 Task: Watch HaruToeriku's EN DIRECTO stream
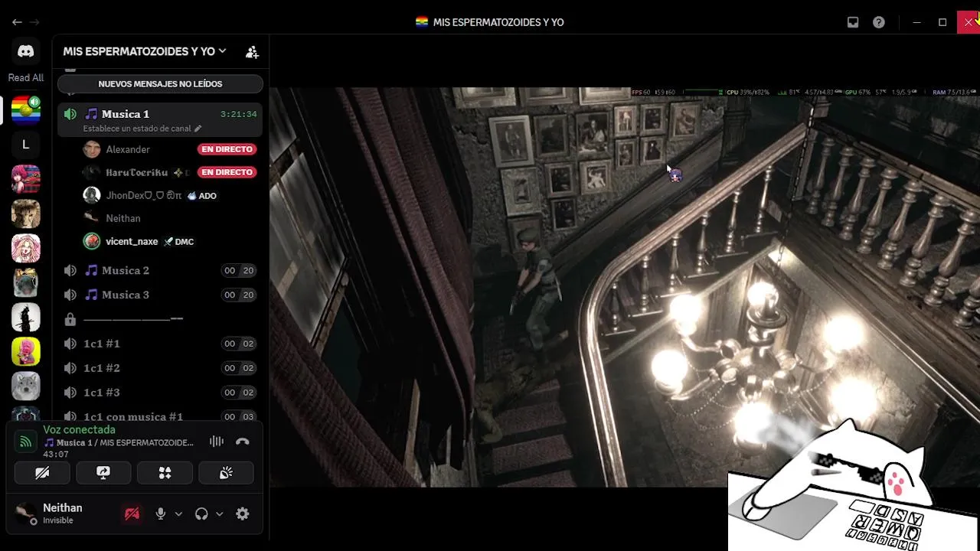click(227, 172)
